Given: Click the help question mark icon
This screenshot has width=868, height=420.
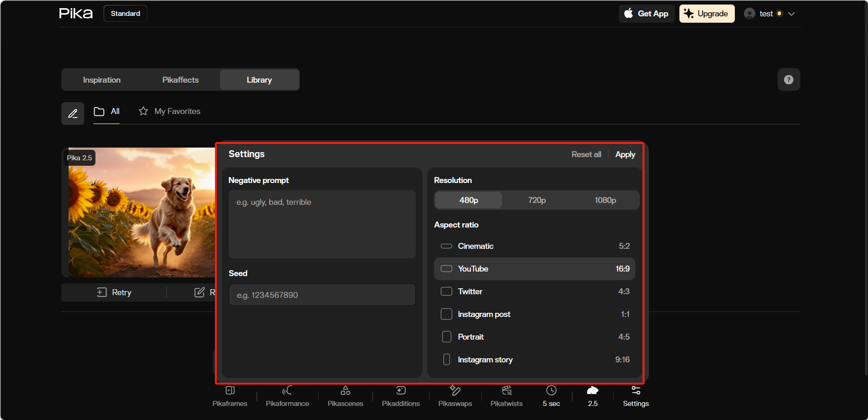Looking at the screenshot, I should (x=788, y=80).
